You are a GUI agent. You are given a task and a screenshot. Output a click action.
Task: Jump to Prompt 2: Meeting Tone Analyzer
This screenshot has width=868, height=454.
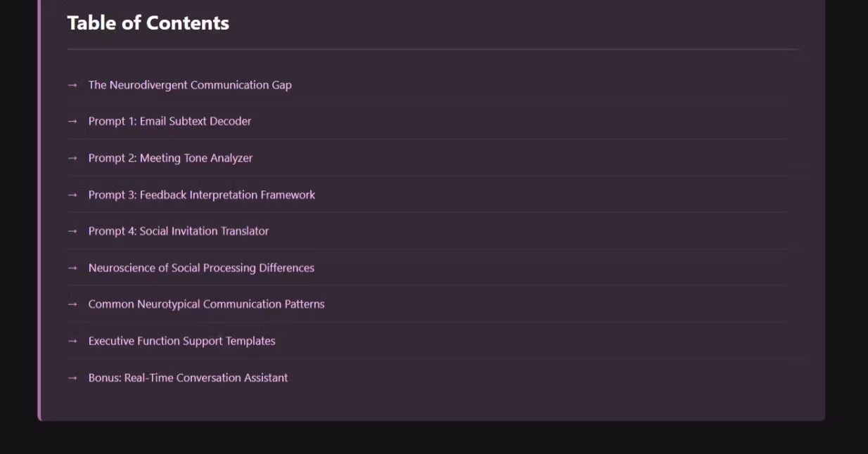tap(170, 158)
